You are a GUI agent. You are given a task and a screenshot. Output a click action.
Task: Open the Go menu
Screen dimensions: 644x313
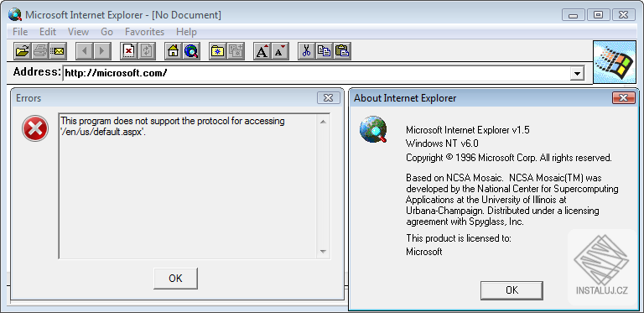[106, 32]
